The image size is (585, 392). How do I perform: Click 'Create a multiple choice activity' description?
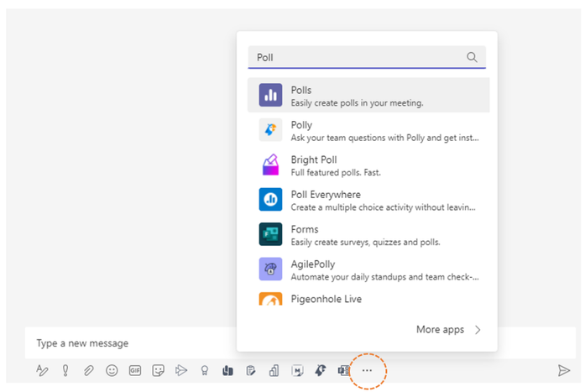pos(384,207)
